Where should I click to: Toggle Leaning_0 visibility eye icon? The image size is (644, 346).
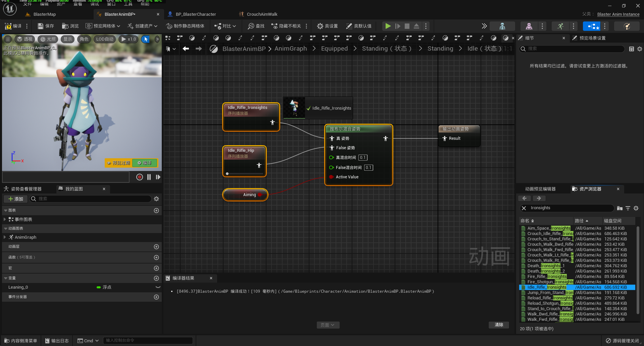tap(158, 287)
